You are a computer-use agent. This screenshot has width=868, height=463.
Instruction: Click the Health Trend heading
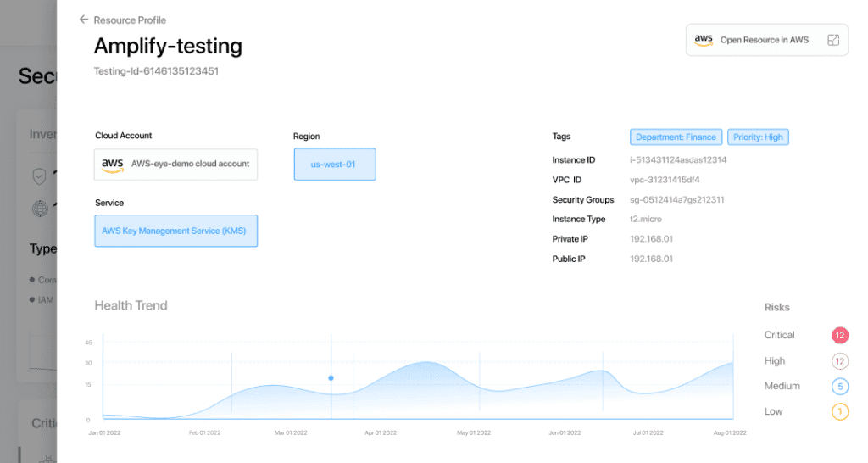(131, 306)
